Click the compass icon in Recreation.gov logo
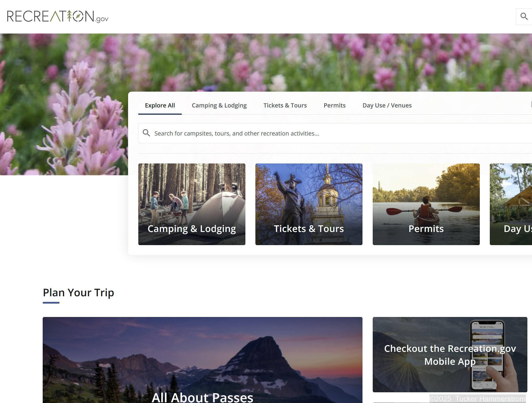This screenshot has height=403, width=532. pos(78,16)
